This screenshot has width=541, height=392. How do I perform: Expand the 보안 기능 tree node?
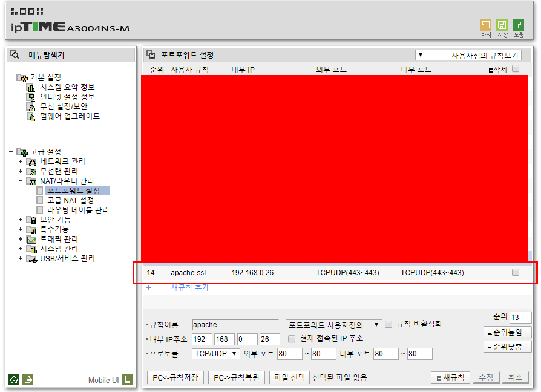21,220
